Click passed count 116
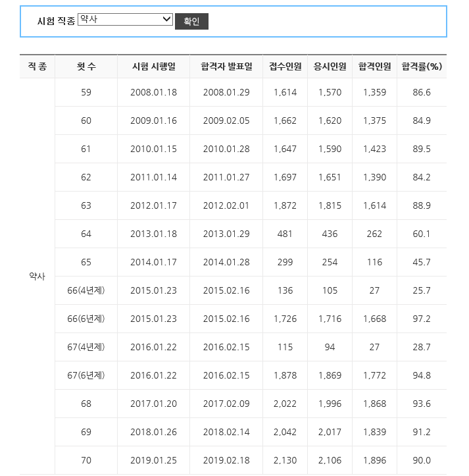This screenshot has width=469, height=476. pyautogui.click(x=375, y=262)
